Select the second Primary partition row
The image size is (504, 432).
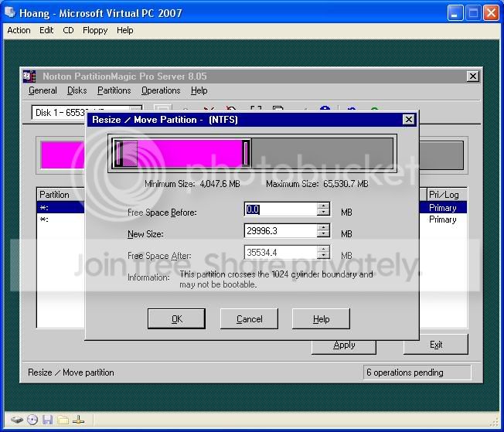tap(252, 219)
